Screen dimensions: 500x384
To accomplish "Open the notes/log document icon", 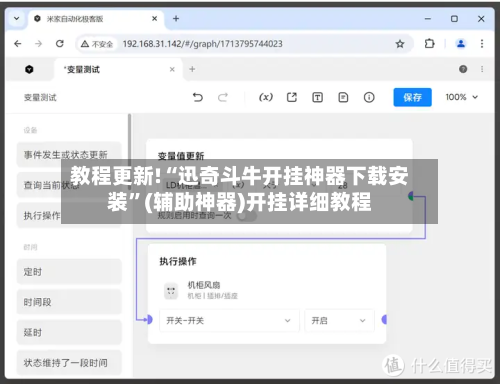I will (x=343, y=97).
